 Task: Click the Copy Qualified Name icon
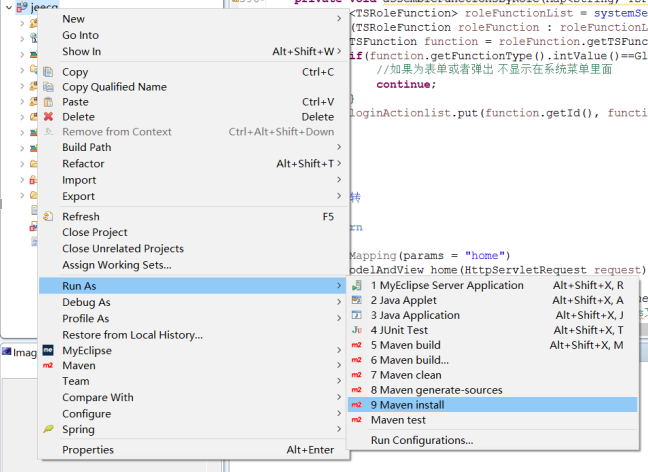[48, 87]
